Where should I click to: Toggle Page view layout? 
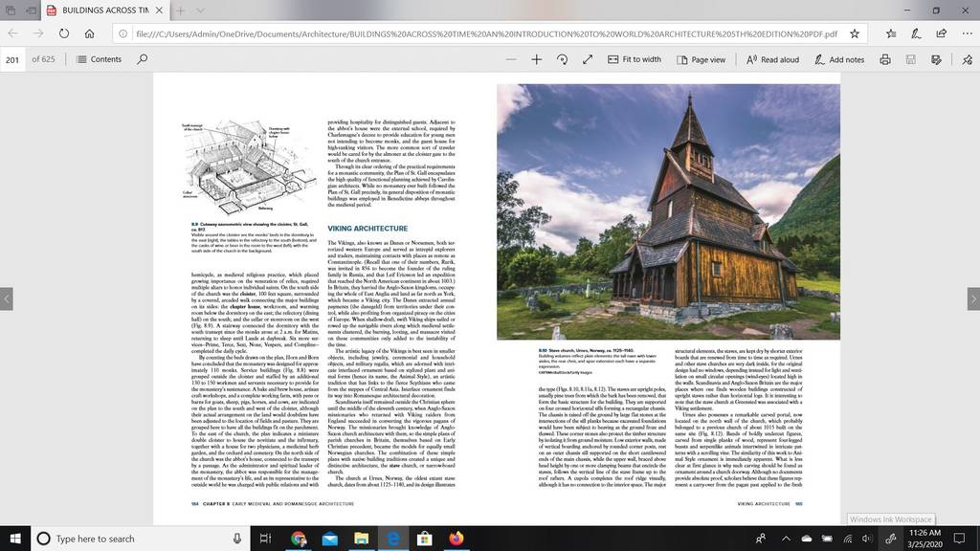point(701,59)
